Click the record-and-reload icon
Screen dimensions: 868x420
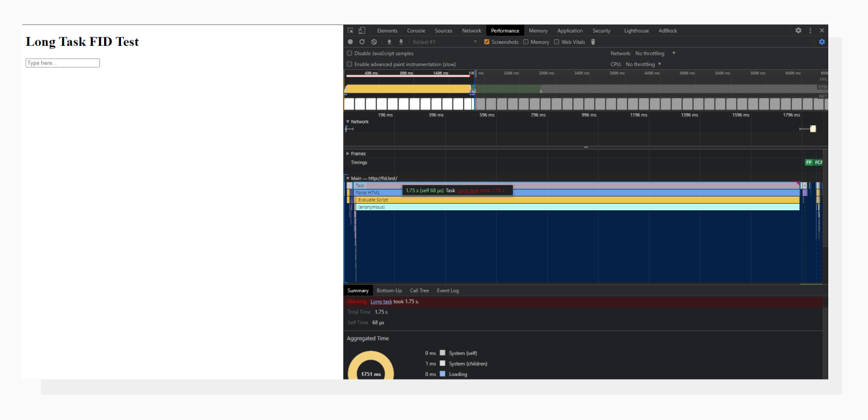[x=362, y=42]
